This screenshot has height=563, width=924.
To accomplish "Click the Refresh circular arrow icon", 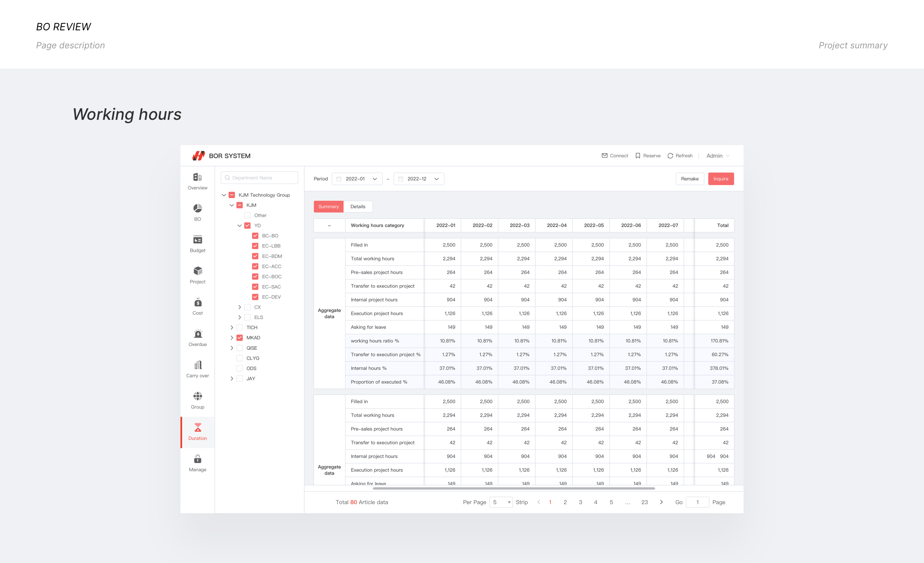I will point(670,156).
